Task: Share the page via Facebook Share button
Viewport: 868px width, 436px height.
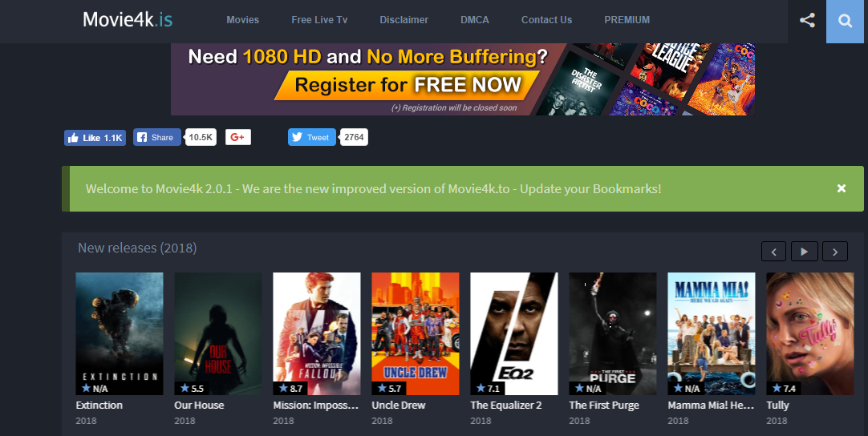Action: pos(156,137)
